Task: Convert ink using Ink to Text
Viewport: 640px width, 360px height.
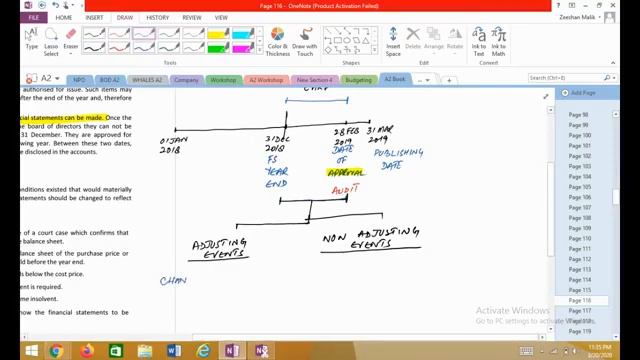Action: [x=479, y=42]
